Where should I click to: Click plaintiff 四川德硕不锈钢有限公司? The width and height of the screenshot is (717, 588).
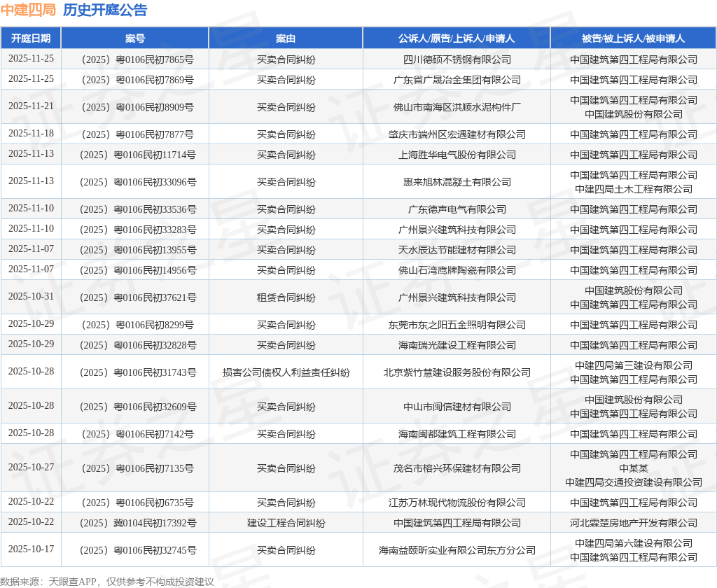pyautogui.click(x=457, y=59)
